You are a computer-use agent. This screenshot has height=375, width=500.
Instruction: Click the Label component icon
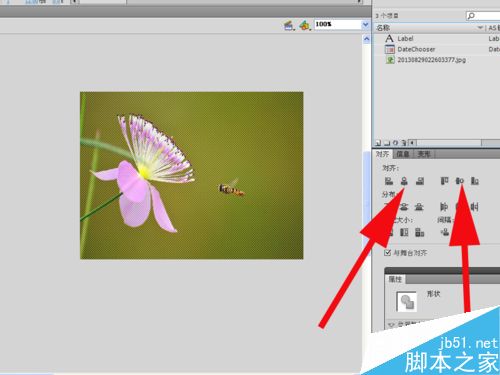point(389,39)
